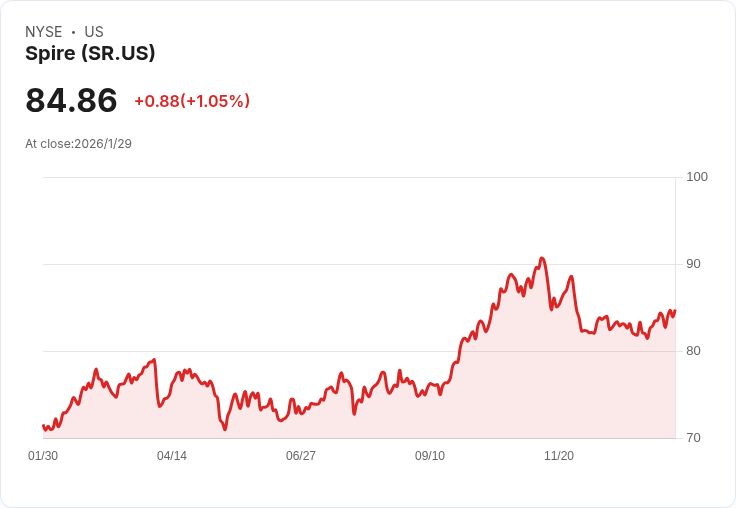Click the Spire (SR.US) stock title

click(90, 54)
